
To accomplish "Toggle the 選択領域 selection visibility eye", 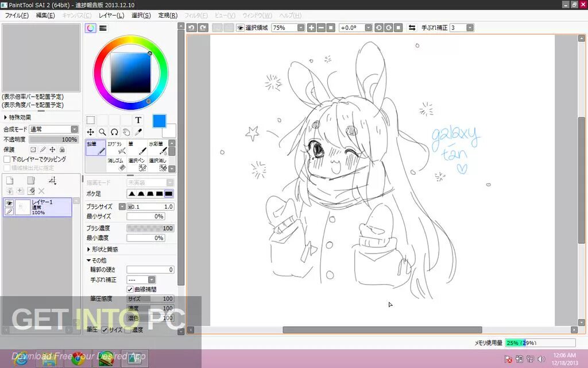I will click(x=240, y=28).
